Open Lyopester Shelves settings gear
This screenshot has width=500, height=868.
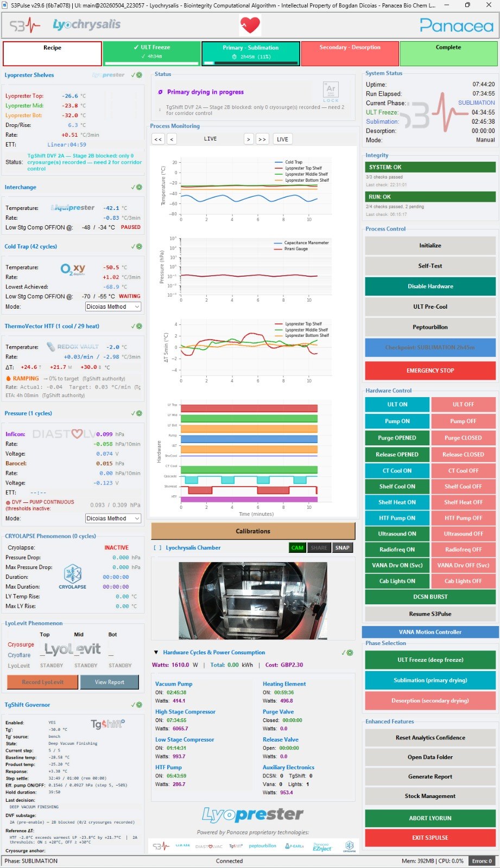[x=139, y=75]
